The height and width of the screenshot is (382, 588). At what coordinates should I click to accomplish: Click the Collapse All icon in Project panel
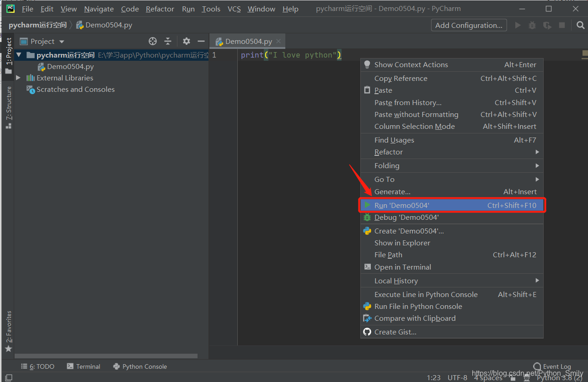coord(168,41)
